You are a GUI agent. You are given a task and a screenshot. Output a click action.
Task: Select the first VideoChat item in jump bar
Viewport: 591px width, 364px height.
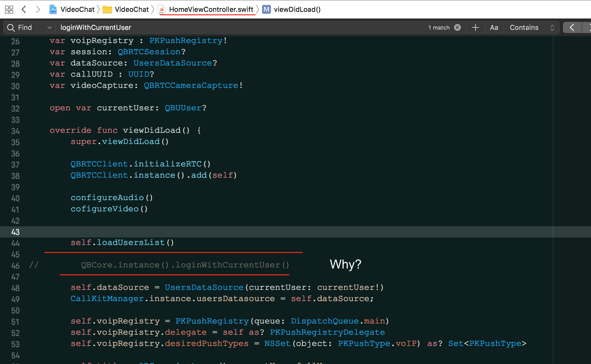point(77,9)
